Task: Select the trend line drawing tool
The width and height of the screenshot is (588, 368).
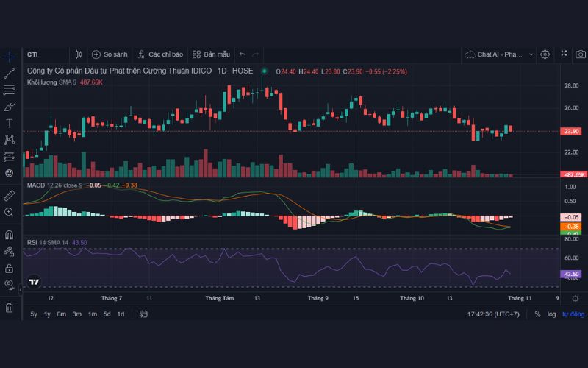Action: 9,73
